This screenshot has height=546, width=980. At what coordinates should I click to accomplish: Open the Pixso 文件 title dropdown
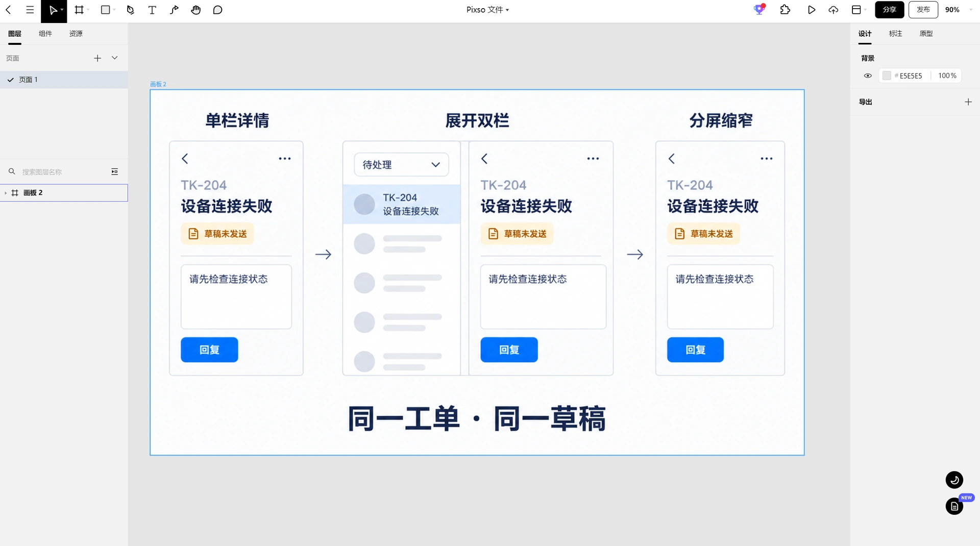pos(487,10)
